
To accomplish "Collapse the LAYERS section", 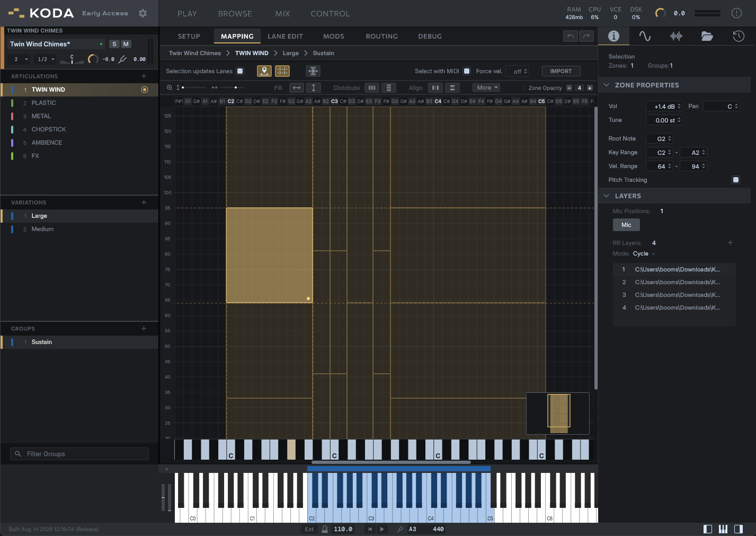I will [x=606, y=196].
